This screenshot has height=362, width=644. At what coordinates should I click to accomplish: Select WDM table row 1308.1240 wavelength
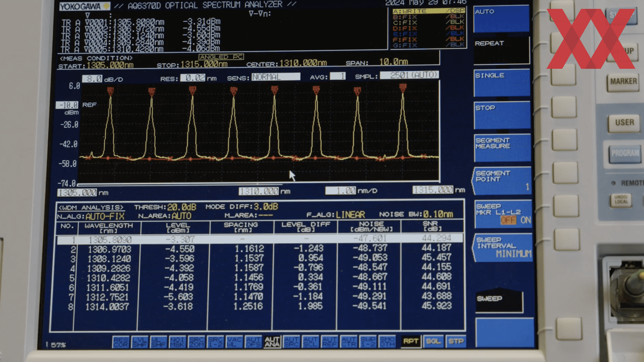coord(109,259)
